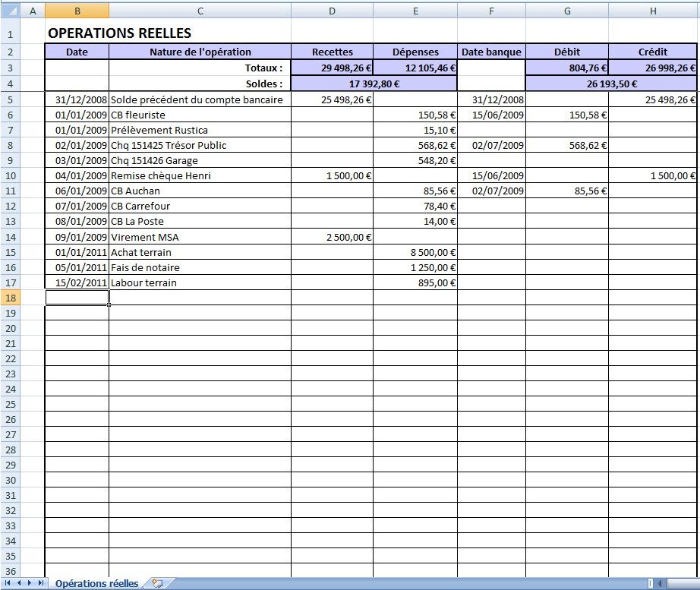Select the 78,40 € Dépenses cell
This screenshot has width=700, height=590.
pos(415,206)
